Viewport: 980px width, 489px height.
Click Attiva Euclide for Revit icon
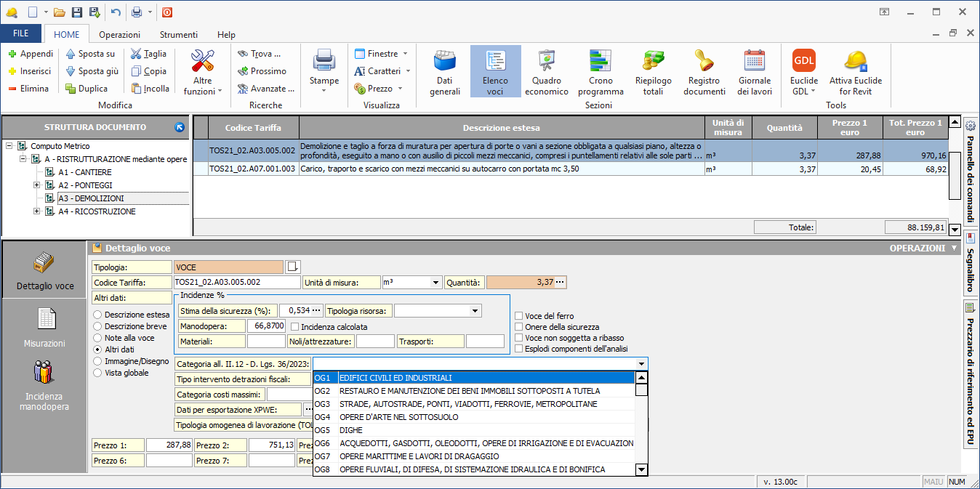[x=856, y=73]
